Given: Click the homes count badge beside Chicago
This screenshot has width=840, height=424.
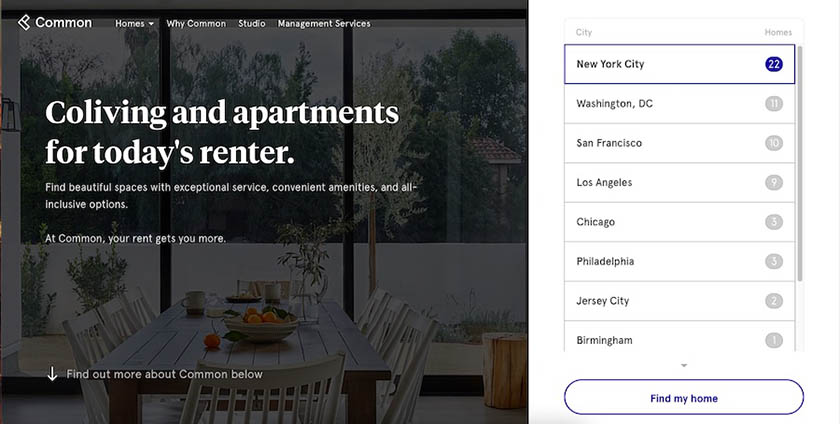Looking at the screenshot, I should (774, 222).
